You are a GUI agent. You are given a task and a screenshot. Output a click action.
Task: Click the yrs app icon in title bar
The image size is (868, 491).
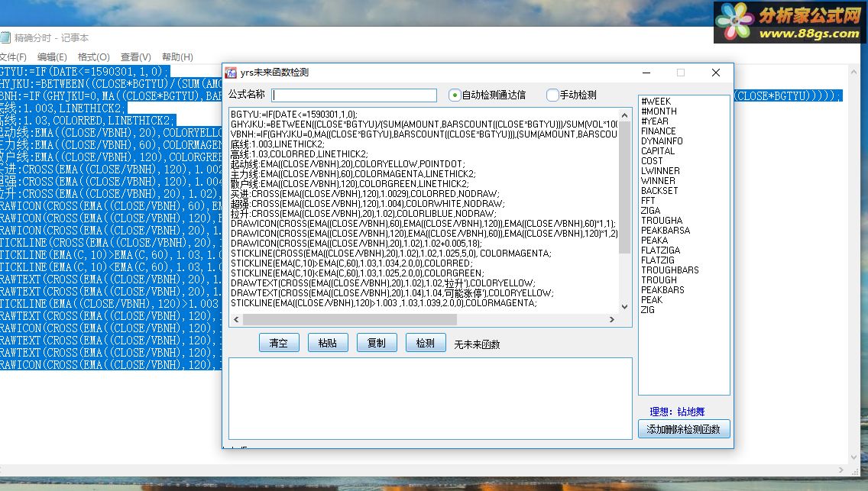pos(231,73)
